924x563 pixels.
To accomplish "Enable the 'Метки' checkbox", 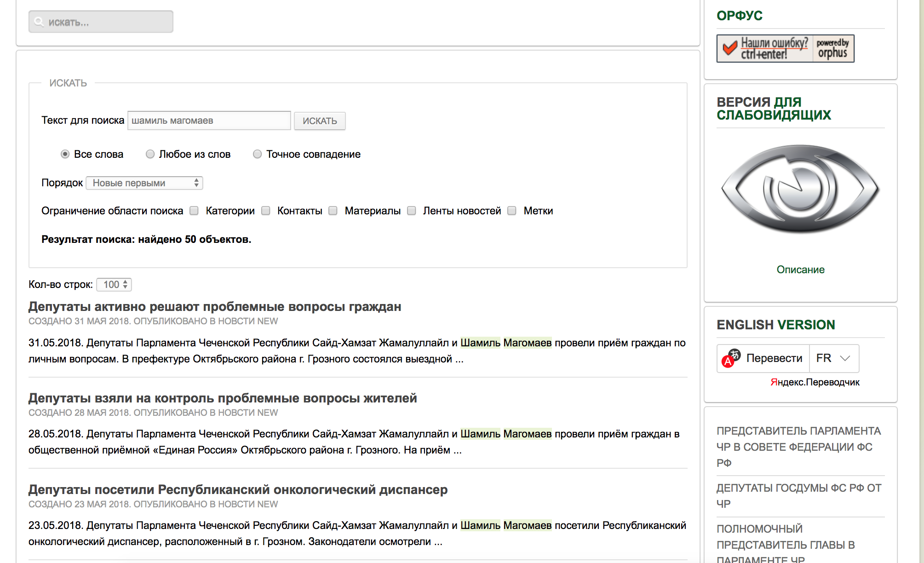I will (x=511, y=211).
